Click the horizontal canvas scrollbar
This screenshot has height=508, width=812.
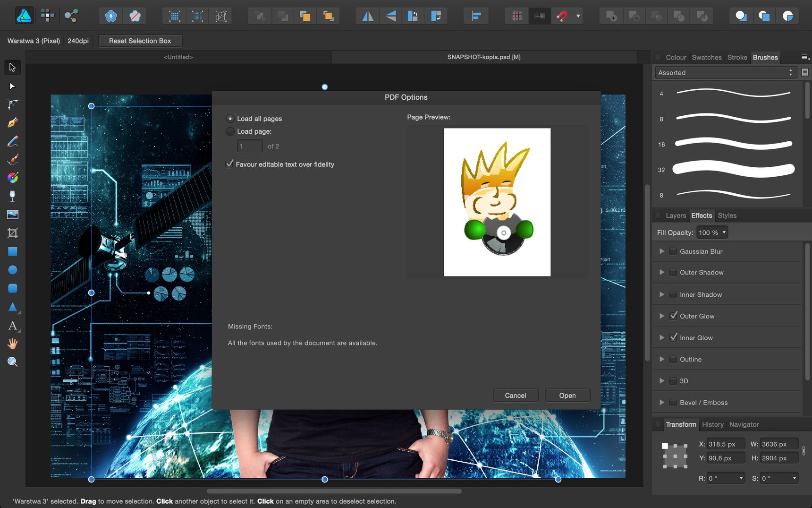334,491
